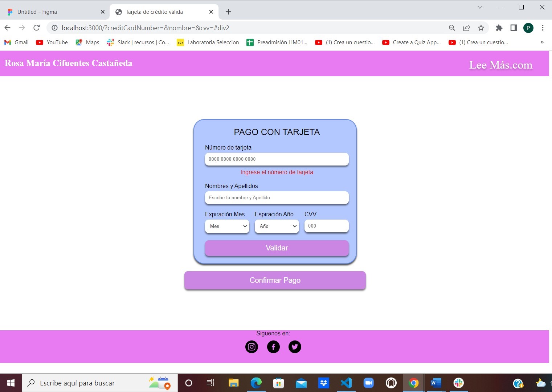Bookmark this page with the star icon
Image resolution: width=552 pixels, height=392 pixels.
pos(481,28)
